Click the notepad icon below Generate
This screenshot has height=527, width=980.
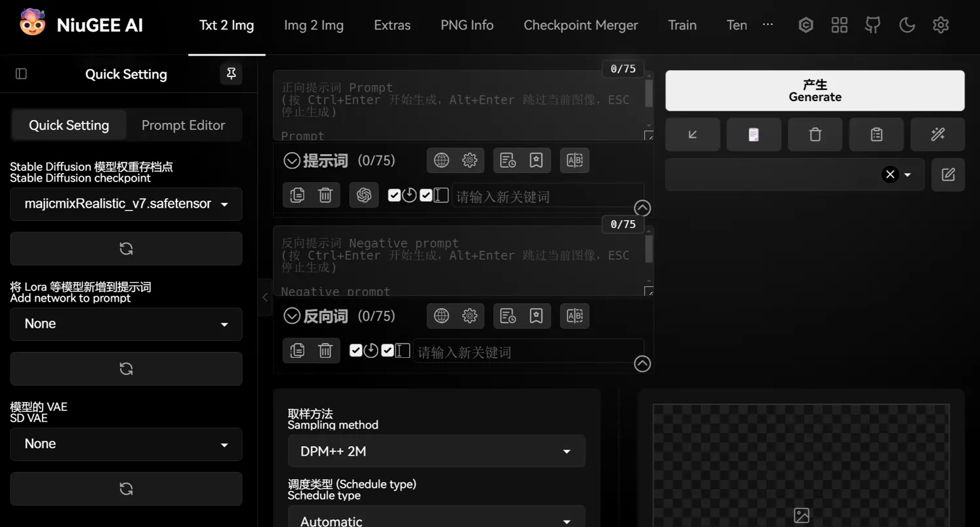tap(754, 135)
